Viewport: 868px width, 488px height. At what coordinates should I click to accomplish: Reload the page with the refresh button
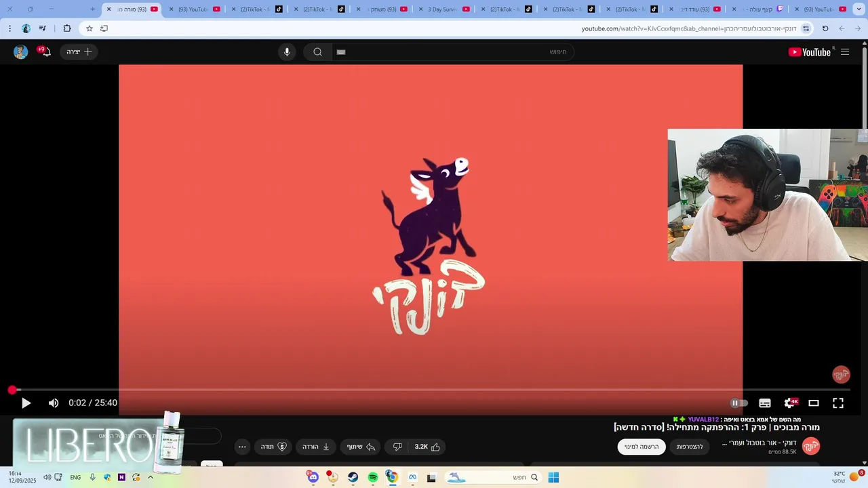[825, 28]
